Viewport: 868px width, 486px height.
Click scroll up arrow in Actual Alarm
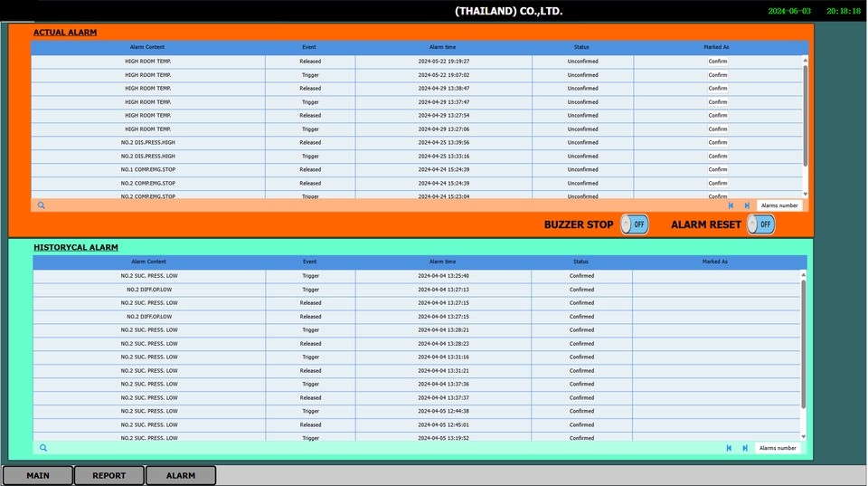coord(805,60)
